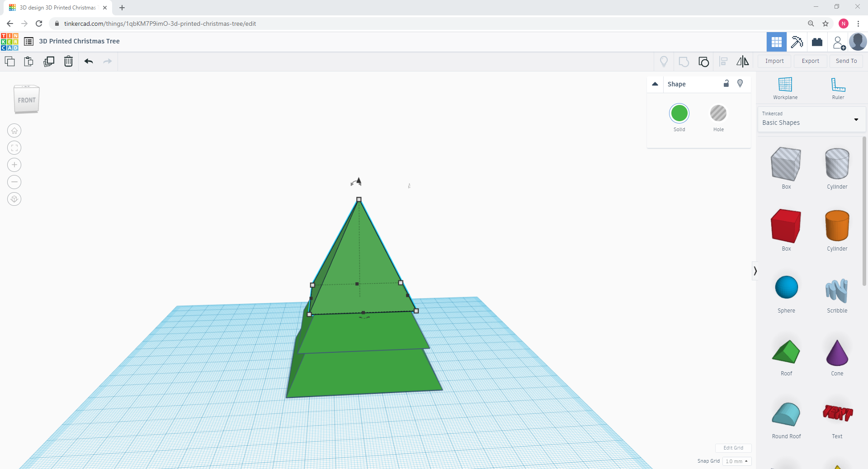Open the user profile avatar
Image resolution: width=868 pixels, height=469 pixels.
(858, 42)
